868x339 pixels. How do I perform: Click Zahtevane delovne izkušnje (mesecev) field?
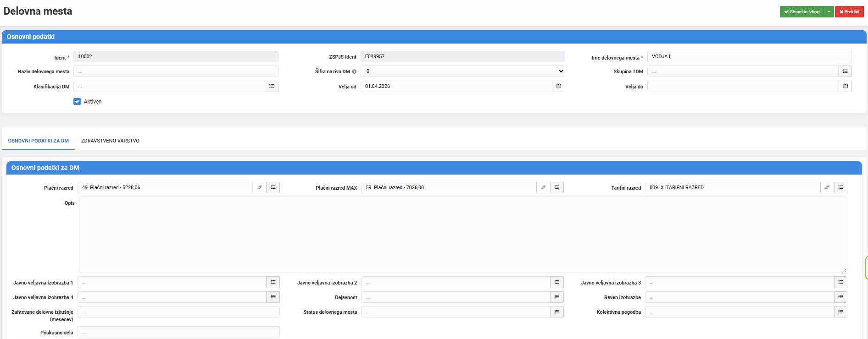tap(178, 312)
